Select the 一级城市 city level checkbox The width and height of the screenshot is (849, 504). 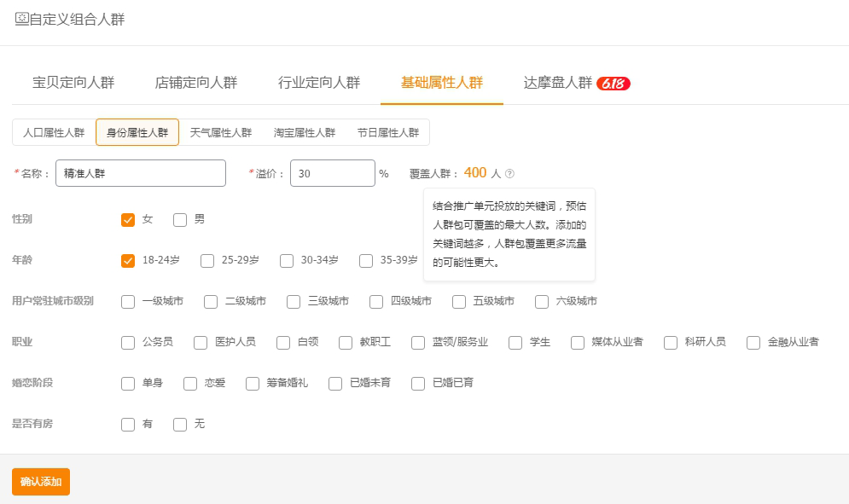(128, 302)
